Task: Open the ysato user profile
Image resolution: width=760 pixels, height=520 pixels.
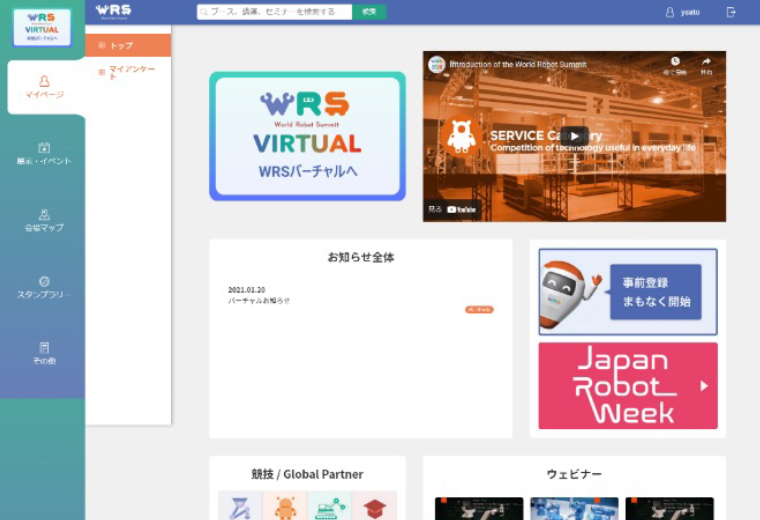Action: [x=683, y=12]
